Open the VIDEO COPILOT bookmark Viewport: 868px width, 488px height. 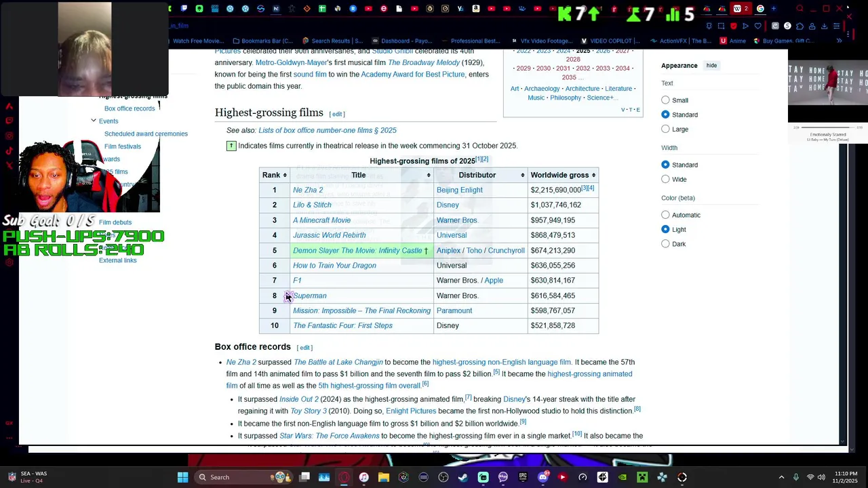(x=610, y=41)
